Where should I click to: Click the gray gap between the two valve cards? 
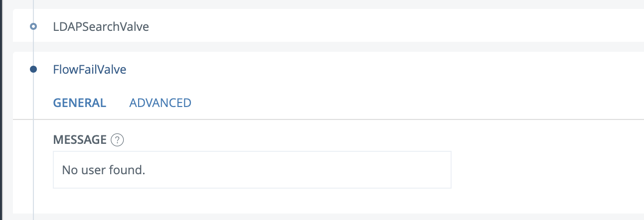(328, 47)
